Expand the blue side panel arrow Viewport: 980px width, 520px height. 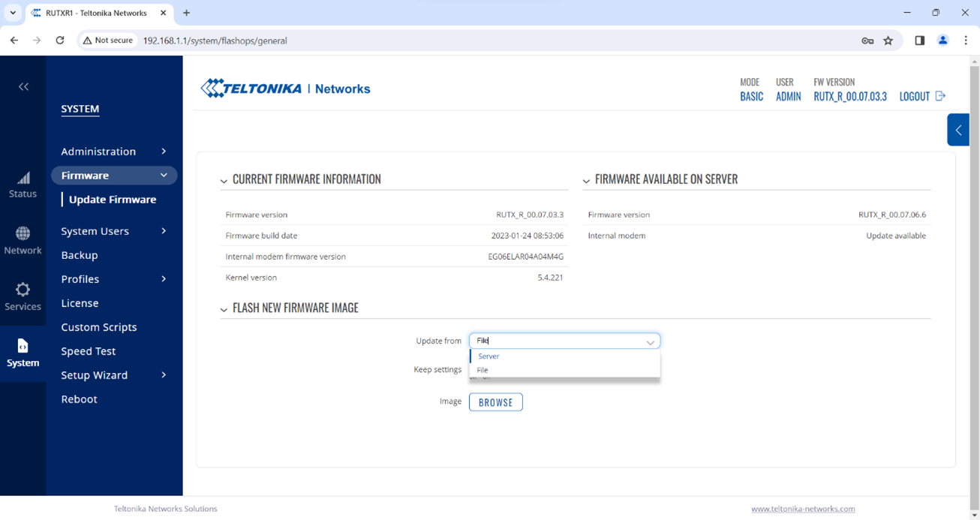coord(958,131)
